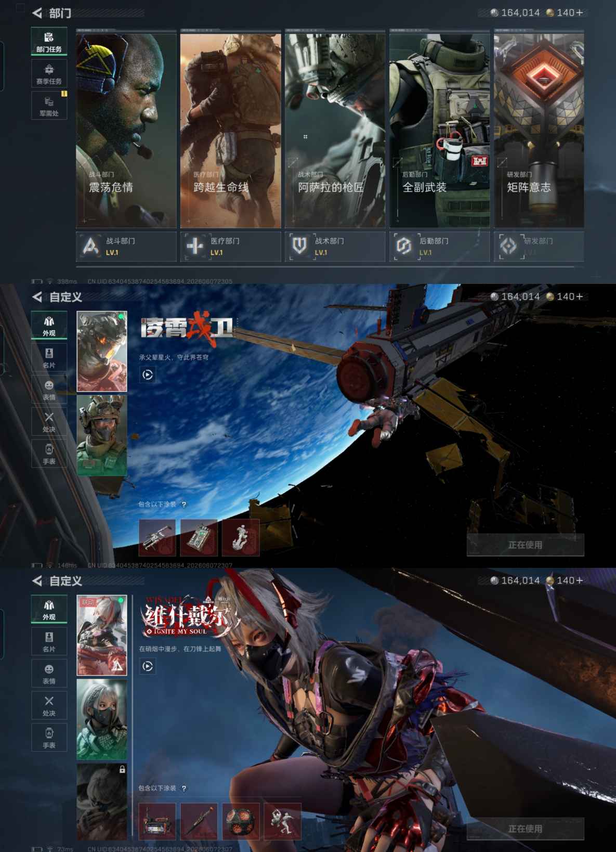Go back from the 凌霄戍卫 自定义 screen
Screen dimensions: 616x852
tap(37, 297)
